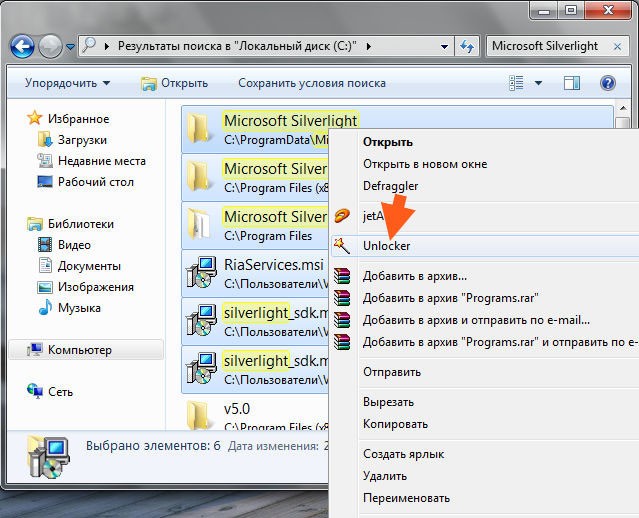The height and width of the screenshot is (518, 639).
Task: Choose Вырезать in the context menu
Action: 388,402
